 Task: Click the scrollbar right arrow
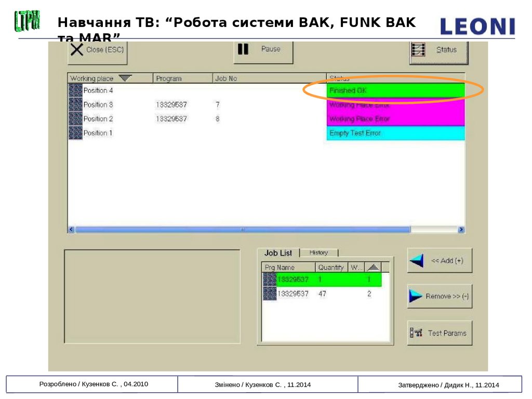coord(461,229)
